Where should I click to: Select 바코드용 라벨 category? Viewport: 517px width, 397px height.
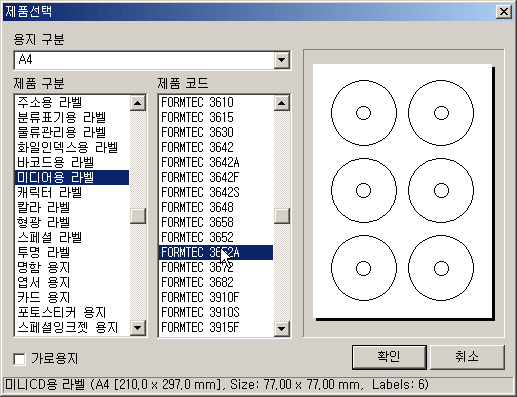point(72,162)
